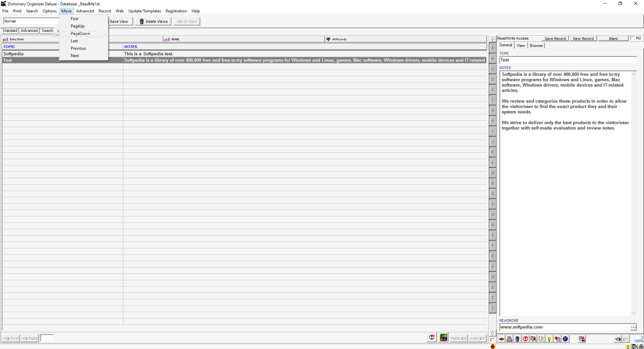The image size is (644, 349).
Task: Switch to the Browser tab
Action: (536, 46)
